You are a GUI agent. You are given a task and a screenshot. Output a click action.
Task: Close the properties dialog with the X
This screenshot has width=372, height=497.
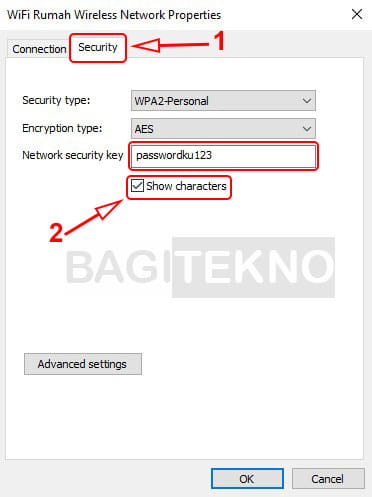click(x=357, y=14)
